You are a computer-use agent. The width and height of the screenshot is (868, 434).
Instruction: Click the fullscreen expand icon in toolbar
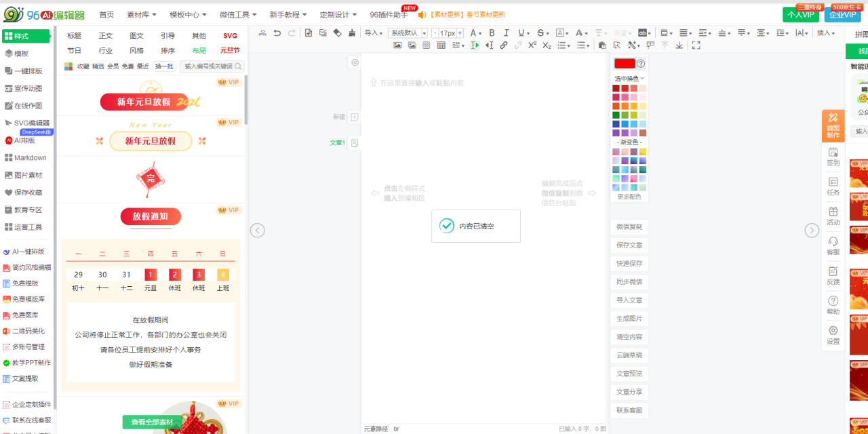tap(694, 45)
